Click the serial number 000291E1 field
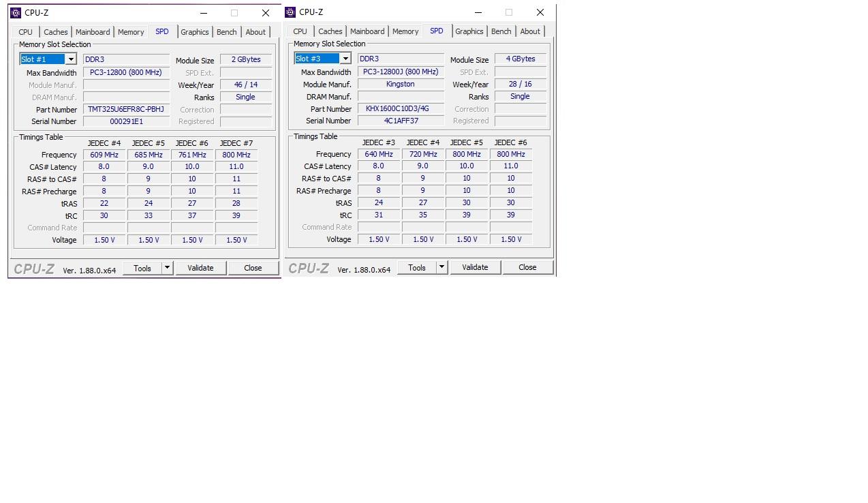868x503 pixels. [126, 121]
